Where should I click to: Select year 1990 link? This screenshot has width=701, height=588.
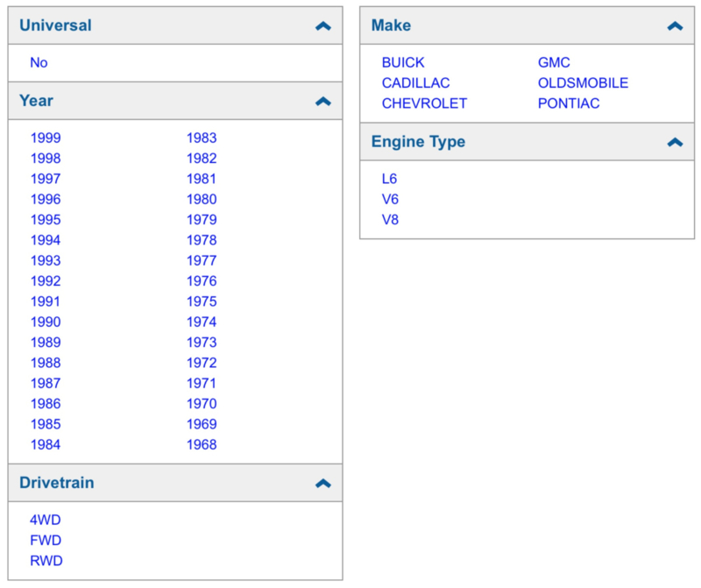pos(46,322)
